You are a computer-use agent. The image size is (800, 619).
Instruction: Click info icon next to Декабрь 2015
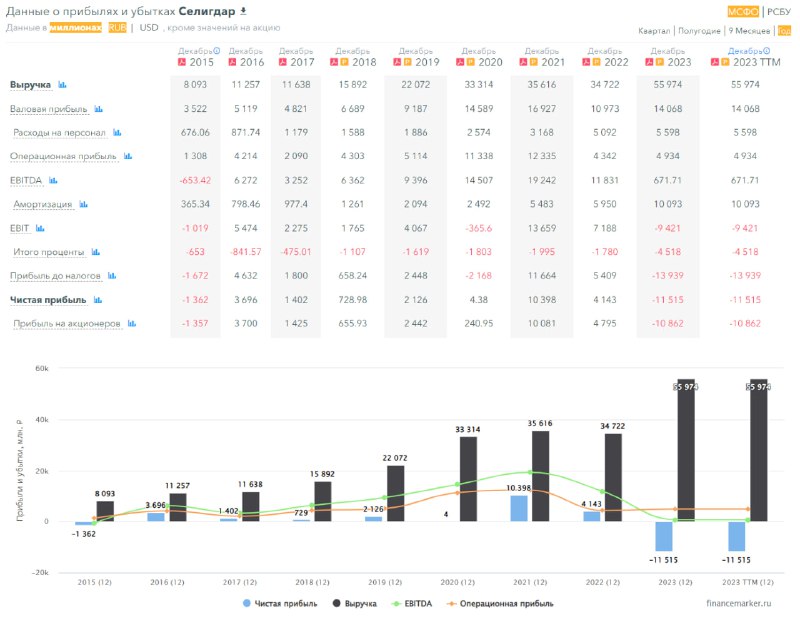[217, 51]
